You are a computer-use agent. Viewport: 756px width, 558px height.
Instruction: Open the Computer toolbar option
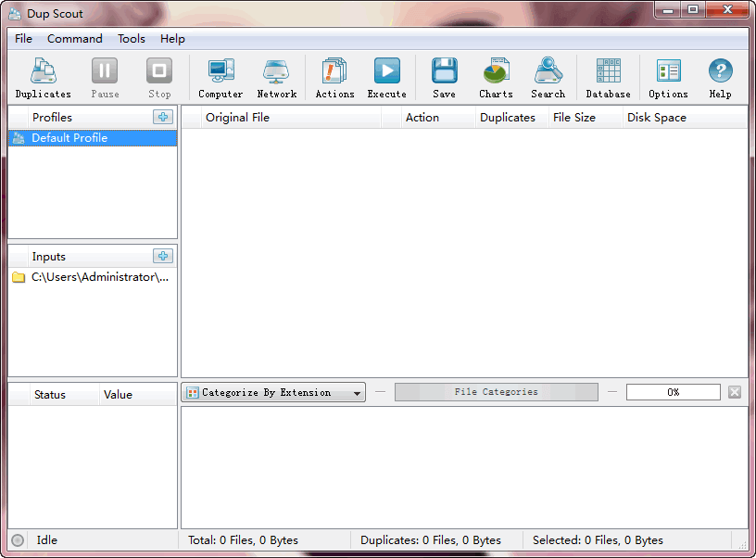(220, 78)
